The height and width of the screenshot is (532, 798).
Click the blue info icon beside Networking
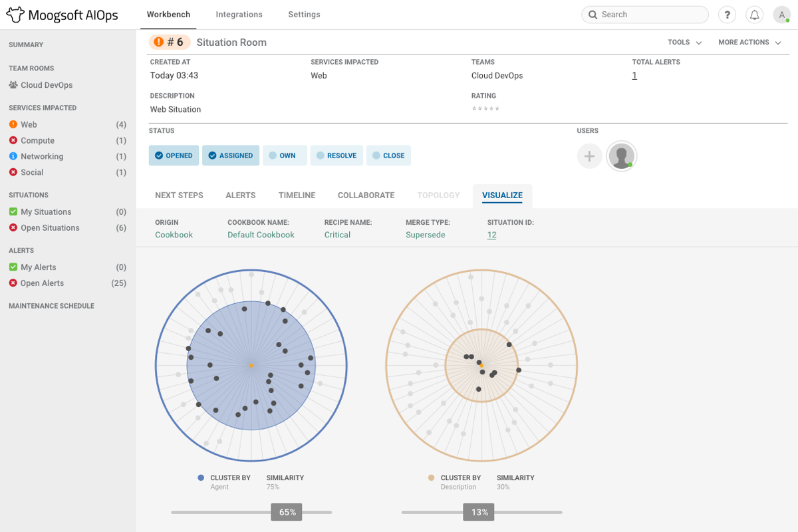[x=13, y=156]
